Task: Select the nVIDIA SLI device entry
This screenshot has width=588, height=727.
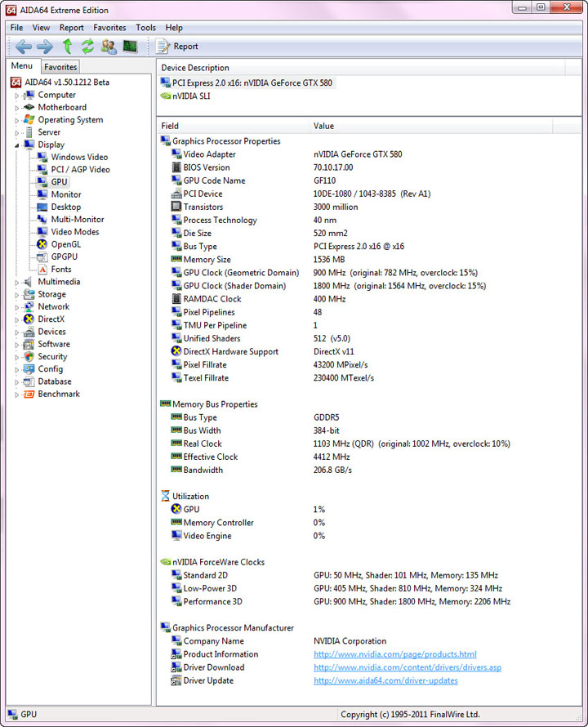Action: pyautogui.click(x=185, y=96)
